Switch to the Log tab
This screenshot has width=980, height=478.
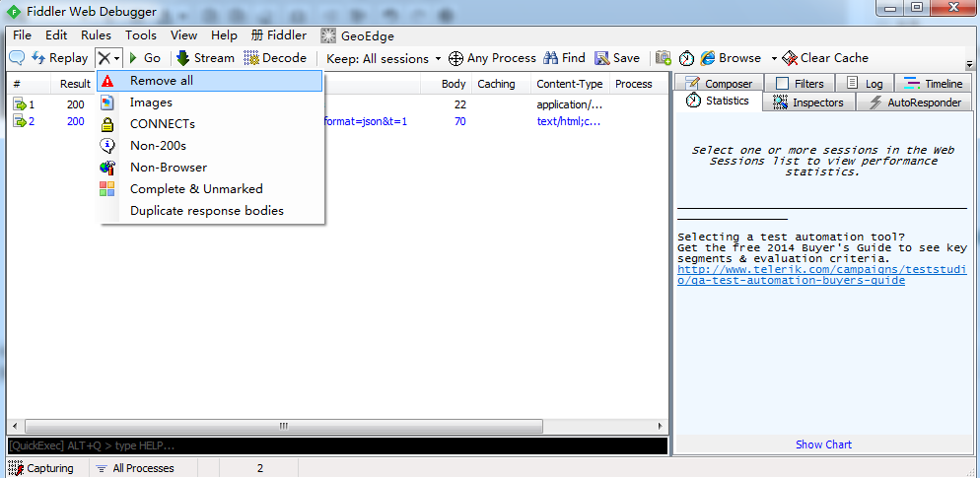(865, 83)
